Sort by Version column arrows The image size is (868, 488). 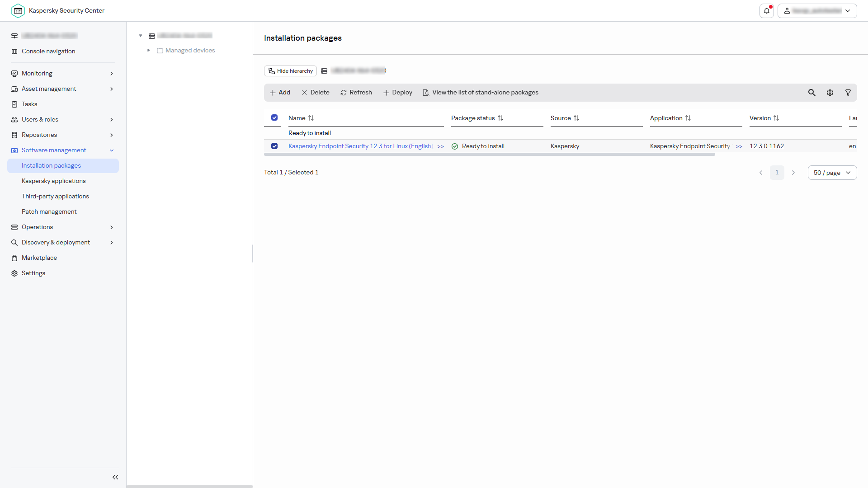coord(776,118)
